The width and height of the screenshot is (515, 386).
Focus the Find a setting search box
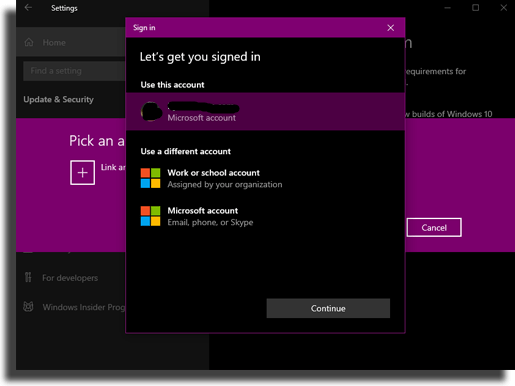click(x=74, y=71)
